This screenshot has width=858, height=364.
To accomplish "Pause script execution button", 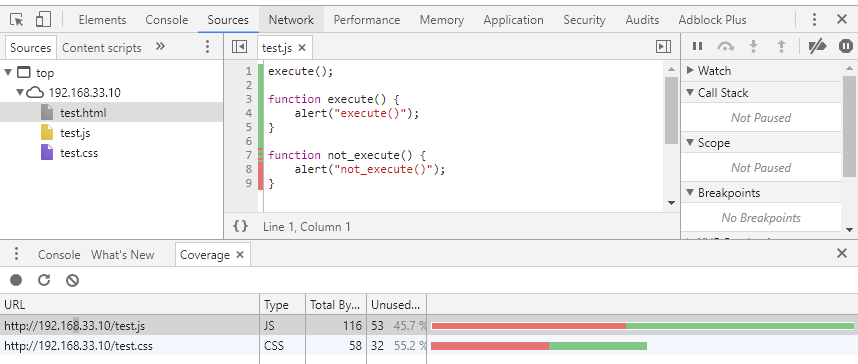I will 697,47.
